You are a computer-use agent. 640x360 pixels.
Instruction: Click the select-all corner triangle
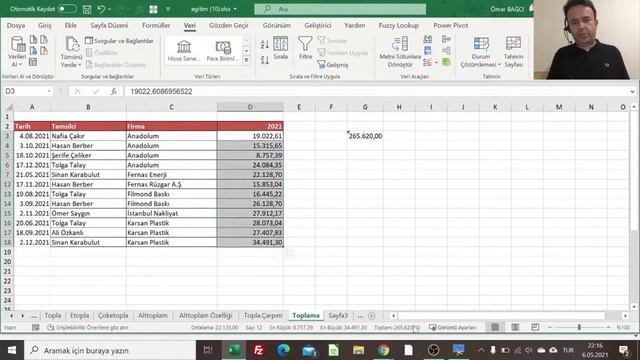pos(9,107)
